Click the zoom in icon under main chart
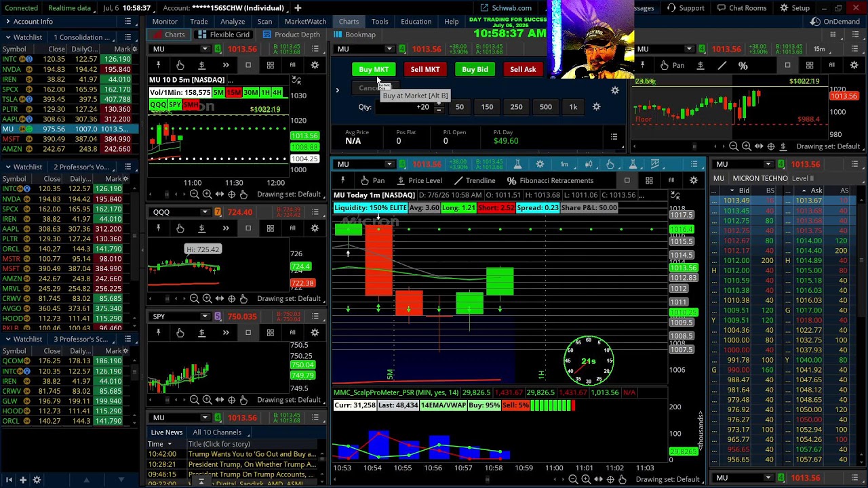 click(586, 479)
